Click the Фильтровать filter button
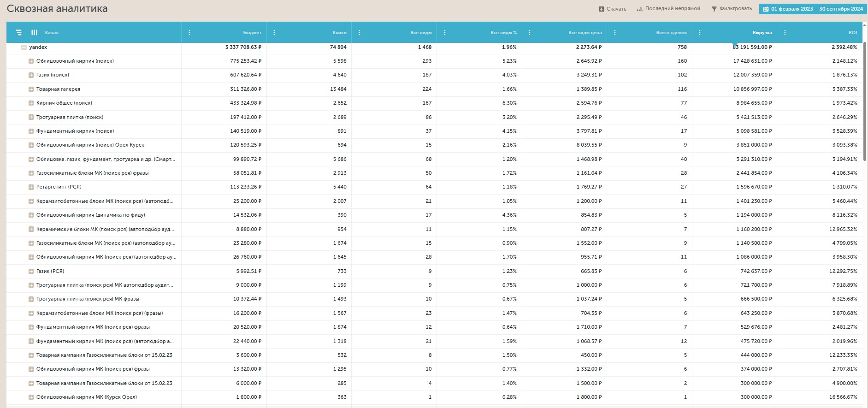868x408 pixels. click(x=731, y=9)
